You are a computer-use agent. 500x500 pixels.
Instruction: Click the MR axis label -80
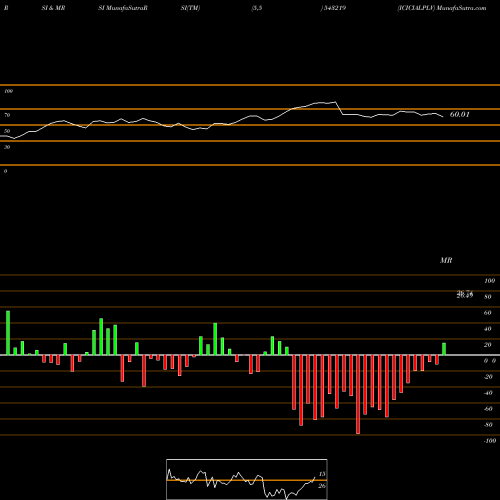[488, 425]
